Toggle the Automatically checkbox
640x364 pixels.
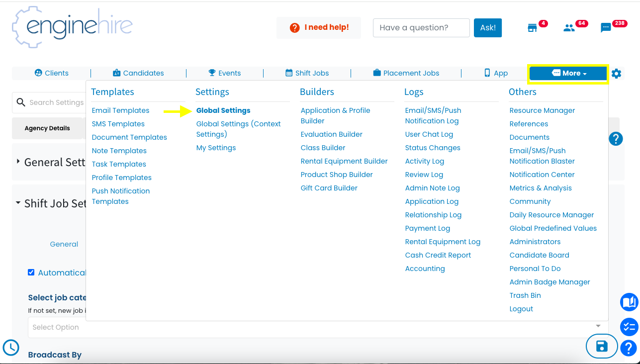click(x=31, y=272)
